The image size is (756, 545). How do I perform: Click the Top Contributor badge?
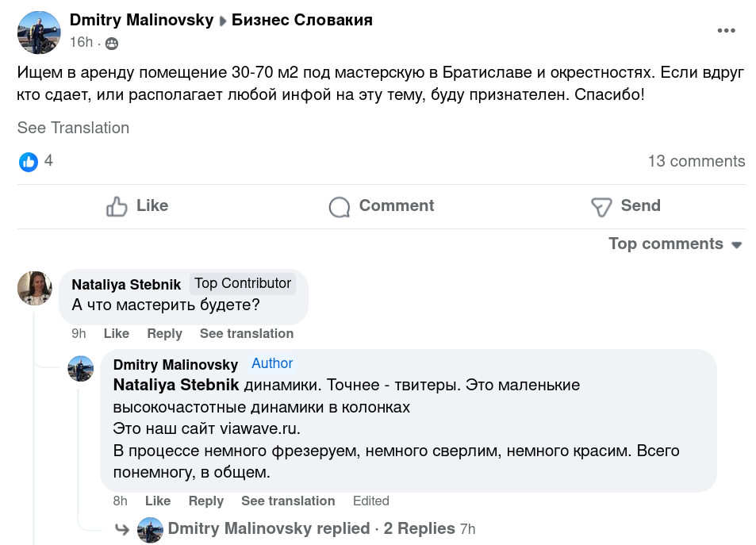[x=243, y=284]
